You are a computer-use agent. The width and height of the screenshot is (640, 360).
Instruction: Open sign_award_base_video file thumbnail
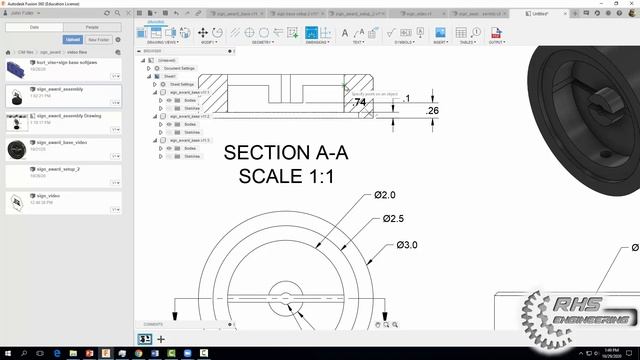[x=17, y=149]
